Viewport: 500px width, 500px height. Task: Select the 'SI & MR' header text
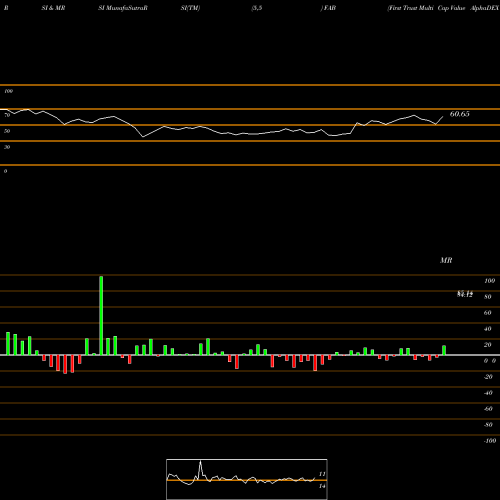(x=53, y=8)
